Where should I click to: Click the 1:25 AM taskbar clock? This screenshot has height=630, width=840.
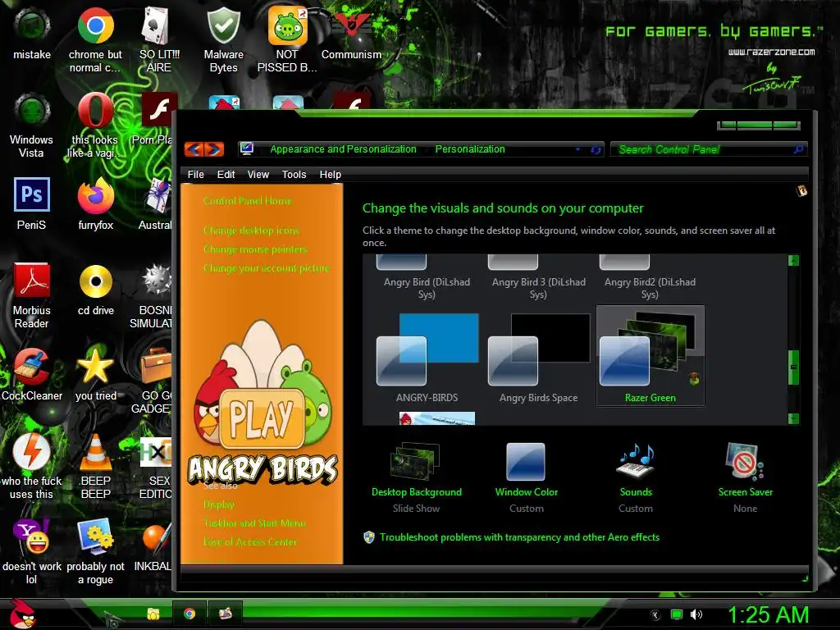pos(768,615)
